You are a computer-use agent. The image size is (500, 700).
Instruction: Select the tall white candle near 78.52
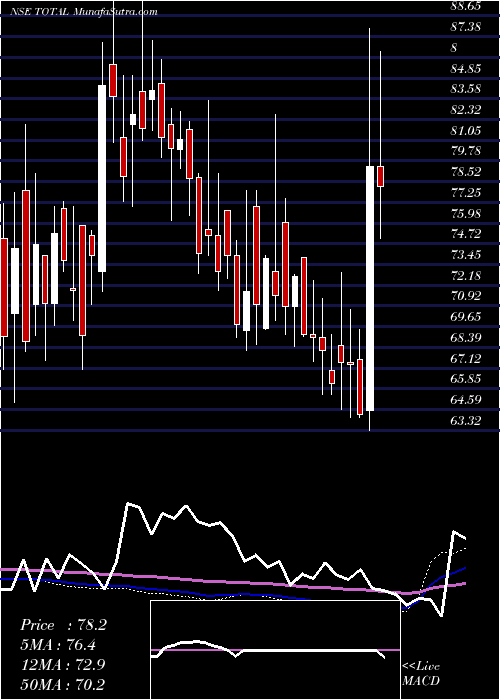(370, 288)
